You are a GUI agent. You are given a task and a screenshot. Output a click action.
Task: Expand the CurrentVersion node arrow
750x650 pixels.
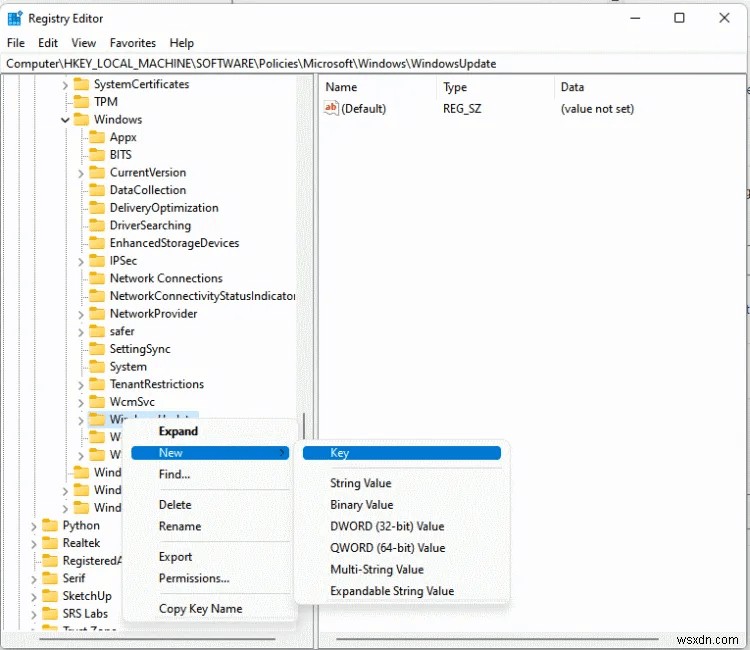[x=81, y=173]
